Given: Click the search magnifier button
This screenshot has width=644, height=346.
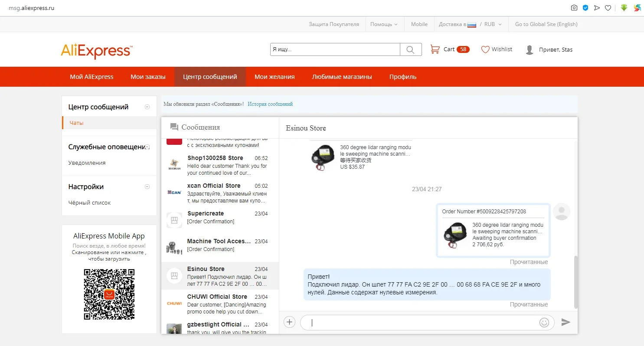Looking at the screenshot, I should pyautogui.click(x=411, y=49).
